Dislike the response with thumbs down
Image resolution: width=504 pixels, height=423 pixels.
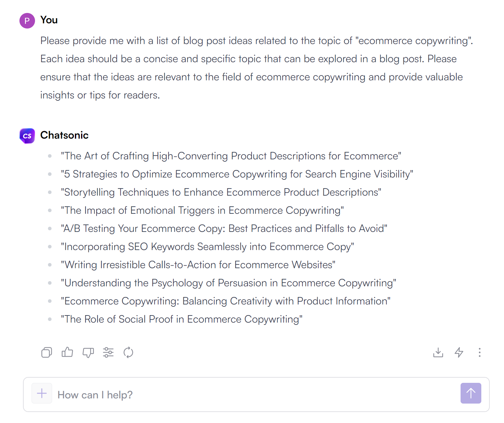(88, 352)
